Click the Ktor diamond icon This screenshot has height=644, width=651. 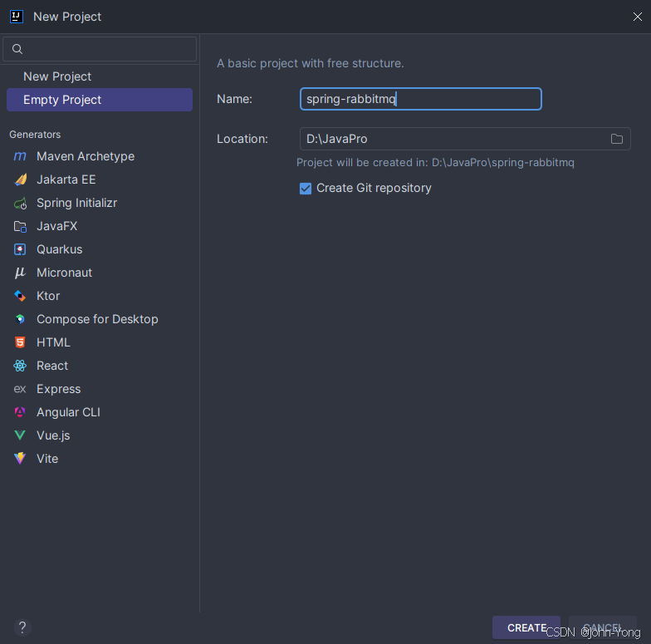(20, 296)
